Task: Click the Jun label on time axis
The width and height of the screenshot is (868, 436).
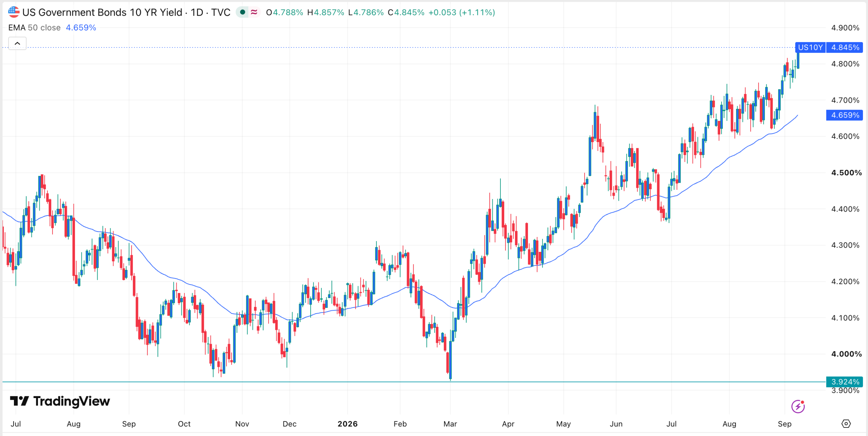Action: pyautogui.click(x=616, y=424)
